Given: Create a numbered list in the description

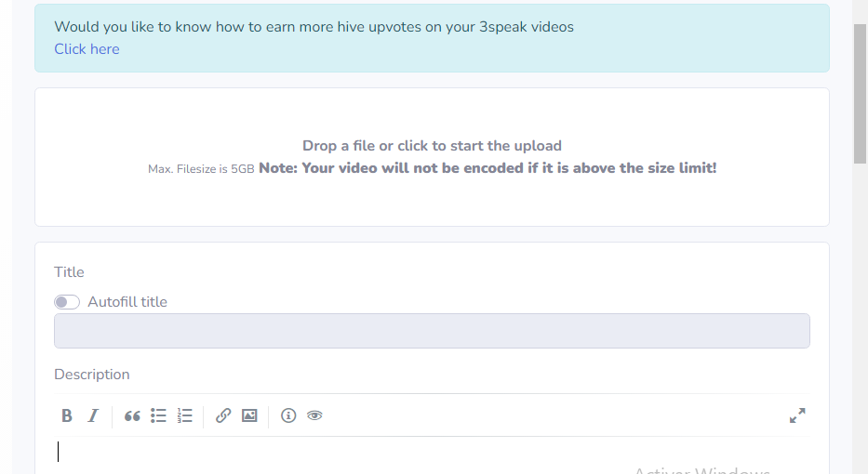Looking at the screenshot, I should (184, 416).
